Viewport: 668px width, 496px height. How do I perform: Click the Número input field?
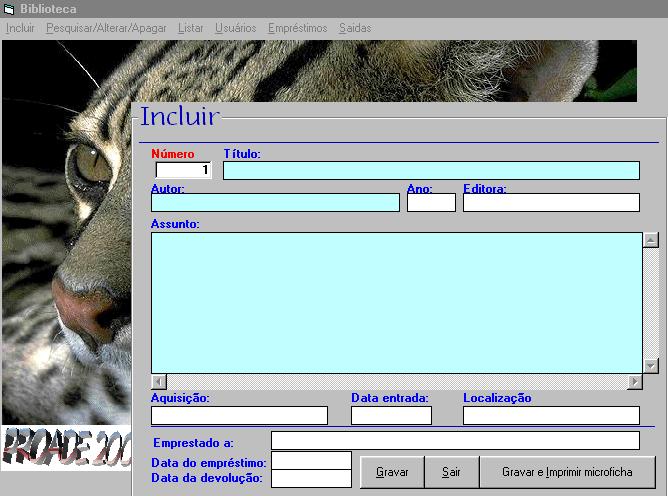pyautogui.click(x=183, y=170)
